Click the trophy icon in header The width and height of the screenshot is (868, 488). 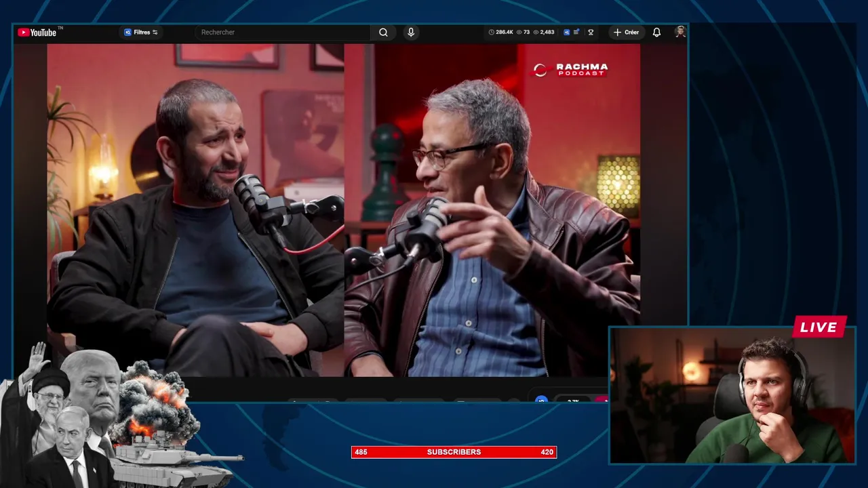point(591,32)
